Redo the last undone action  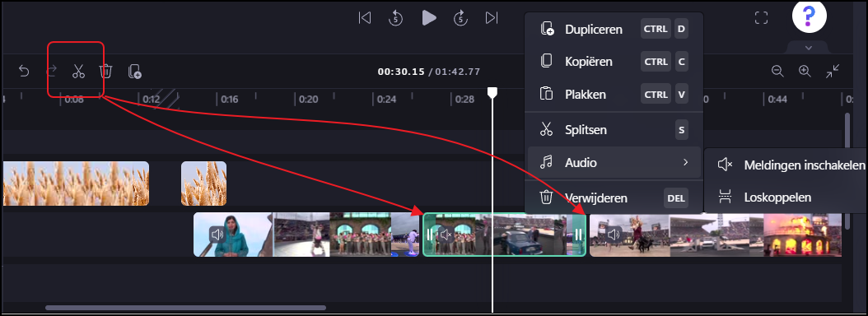coord(52,71)
